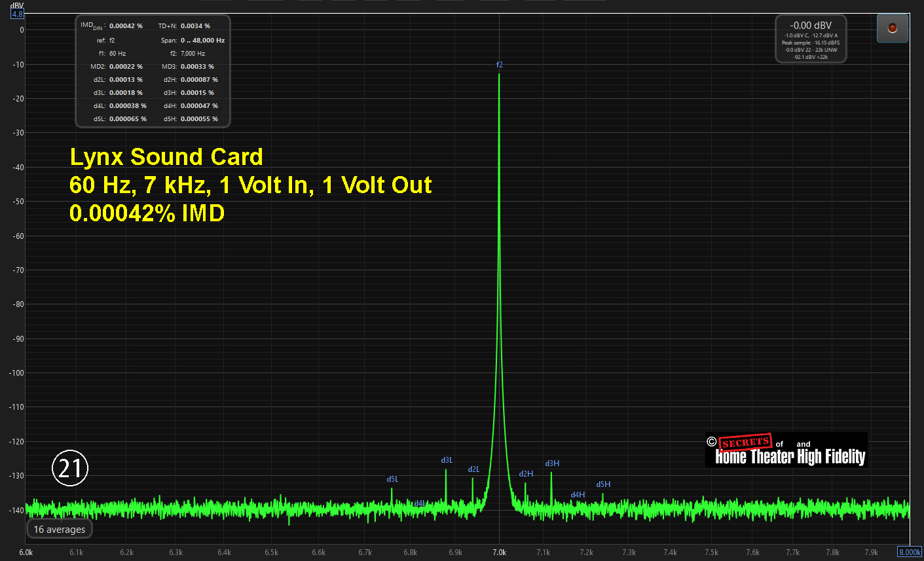Click the -0.00 dBV level readout
924x561 pixels.
click(x=811, y=26)
